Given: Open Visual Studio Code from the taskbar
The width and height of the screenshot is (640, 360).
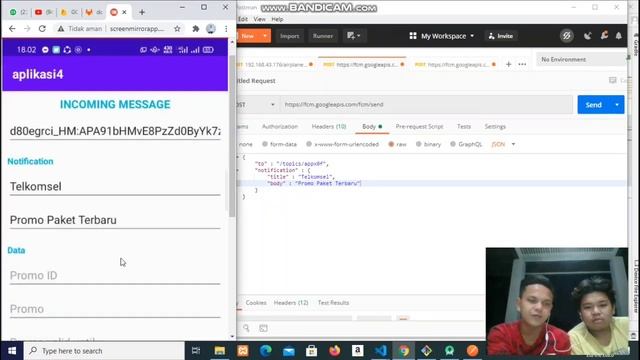Looking at the screenshot, I should (x=380, y=351).
